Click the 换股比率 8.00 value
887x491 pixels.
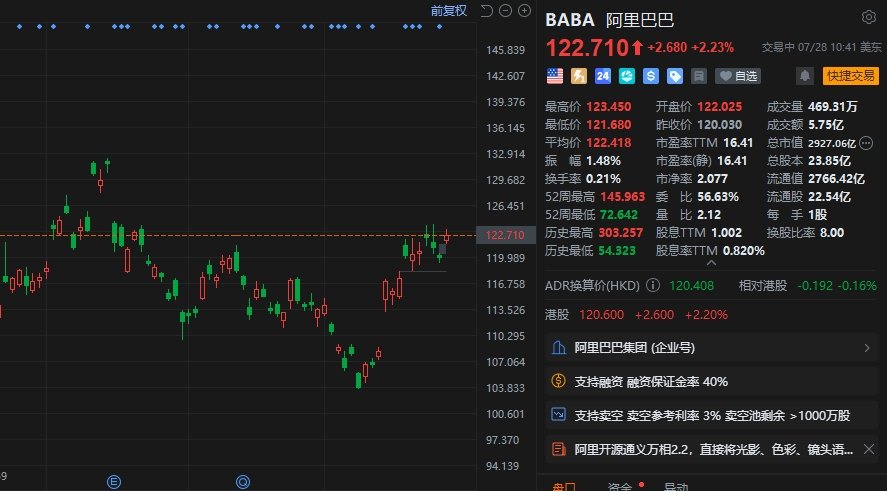pyautogui.click(x=832, y=232)
